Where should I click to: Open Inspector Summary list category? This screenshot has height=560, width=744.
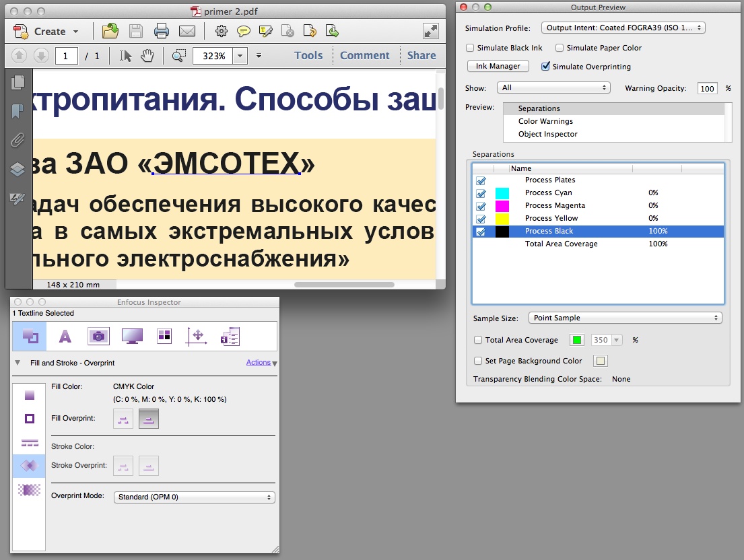[230, 336]
